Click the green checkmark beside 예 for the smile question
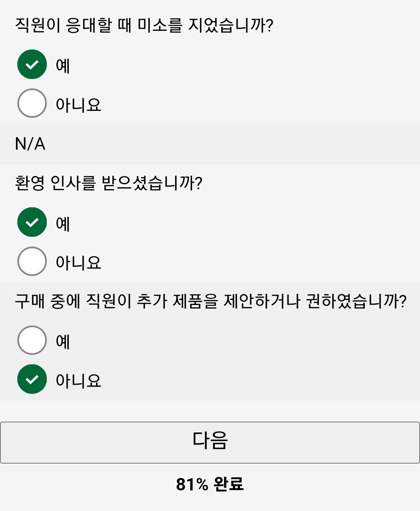Image resolution: width=420 pixels, height=511 pixels. coord(32,65)
